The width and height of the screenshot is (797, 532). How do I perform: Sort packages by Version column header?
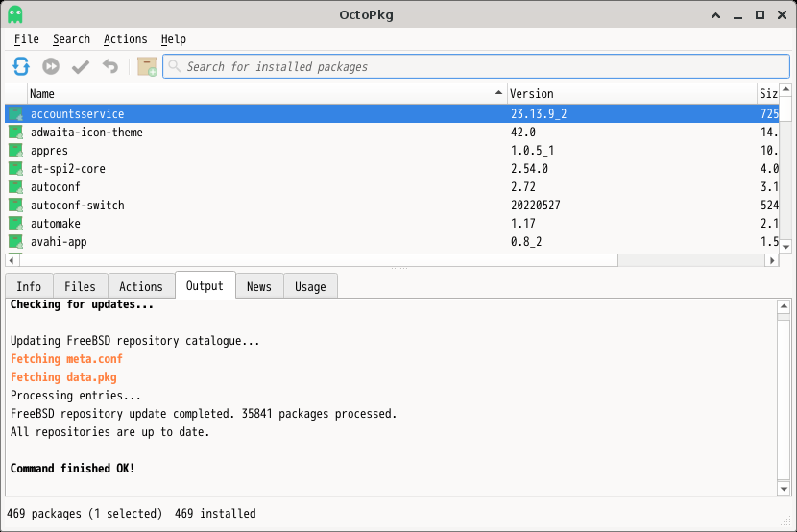click(x=632, y=93)
